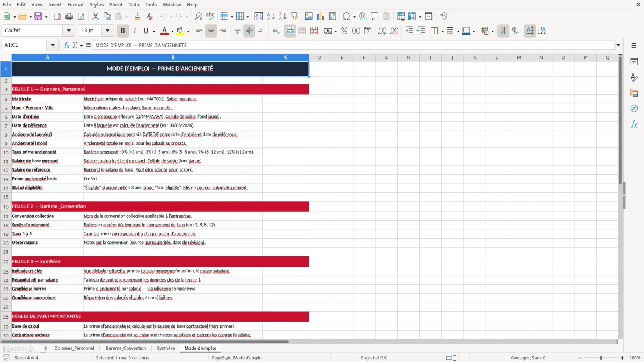Viewport: 644px width, 362px height.
Task: Toggle Bold formatting
Action: pos(122,31)
